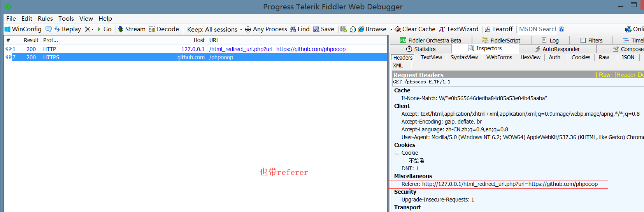
Task: Select the Upgrade-Insecure-Requests header line
Action: [438, 200]
